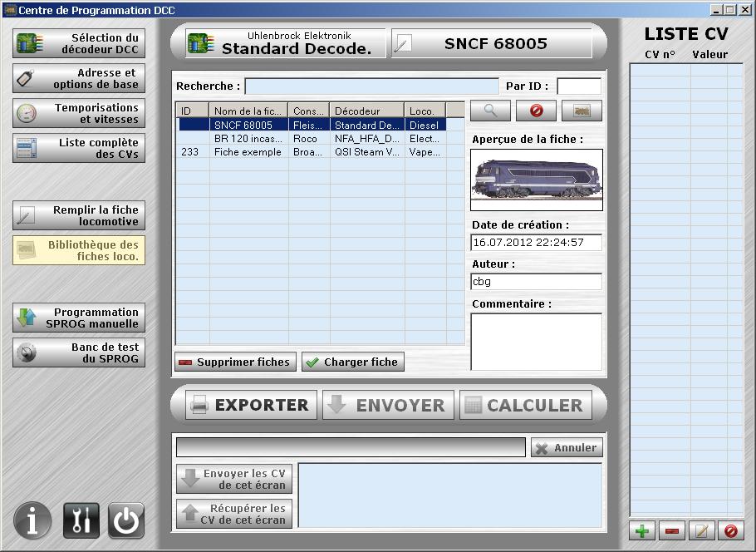Click the LISTE CV table area

tap(686, 290)
